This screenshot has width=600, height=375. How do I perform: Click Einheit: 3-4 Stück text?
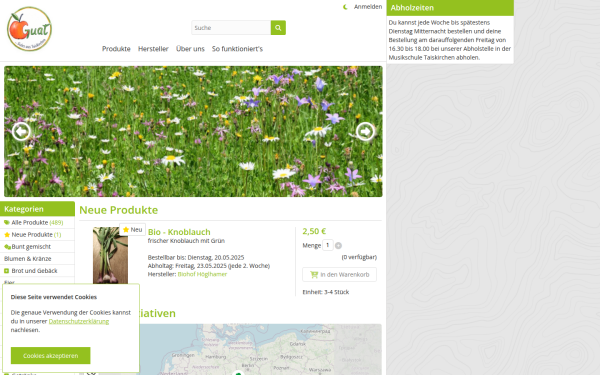click(326, 292)
